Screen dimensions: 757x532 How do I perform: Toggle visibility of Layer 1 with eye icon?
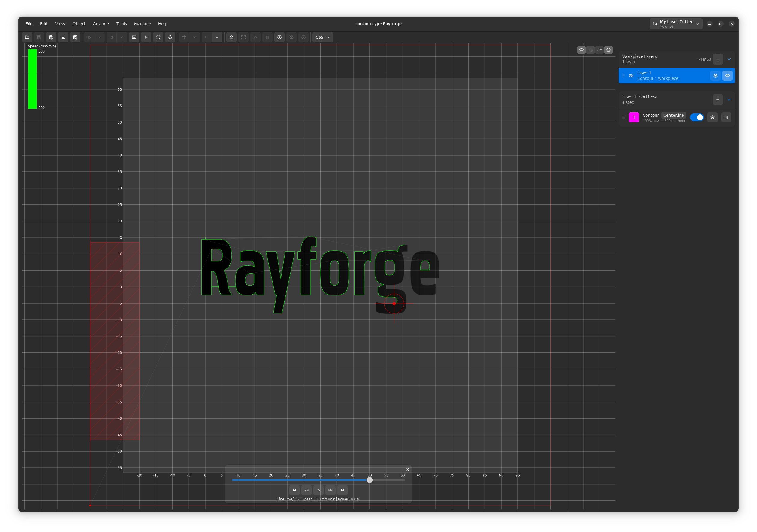pos(727,76)
